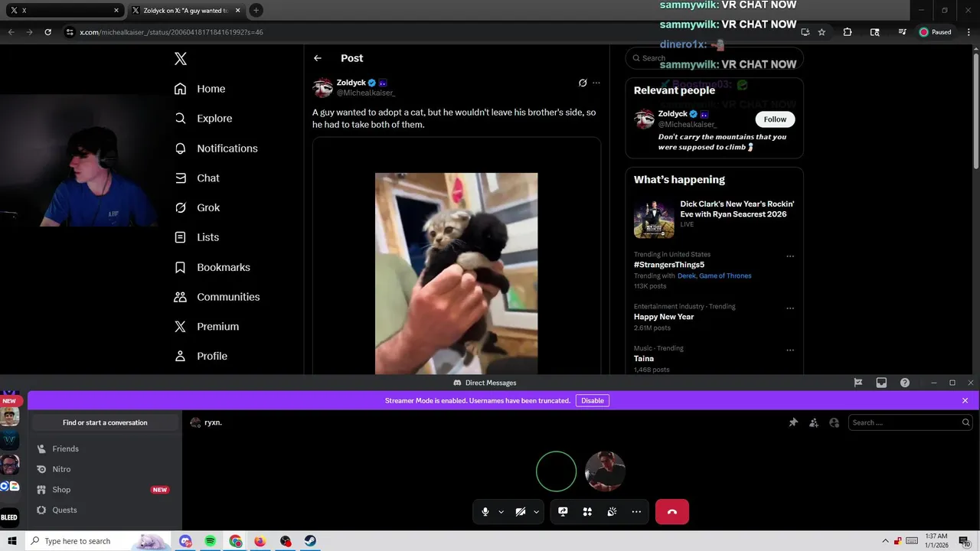This screenshot has height=551, width=980.
Task: Click the Discord message search box
Action: tap(911, 422)
